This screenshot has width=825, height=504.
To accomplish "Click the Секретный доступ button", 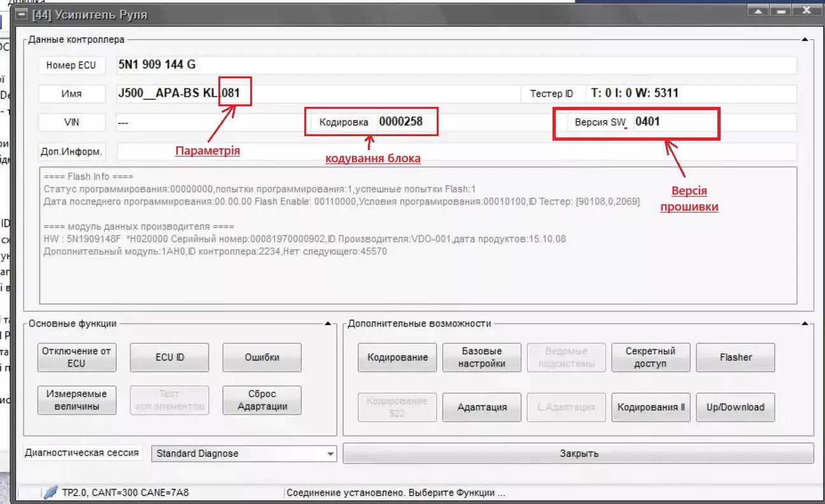I will point(650,358).
